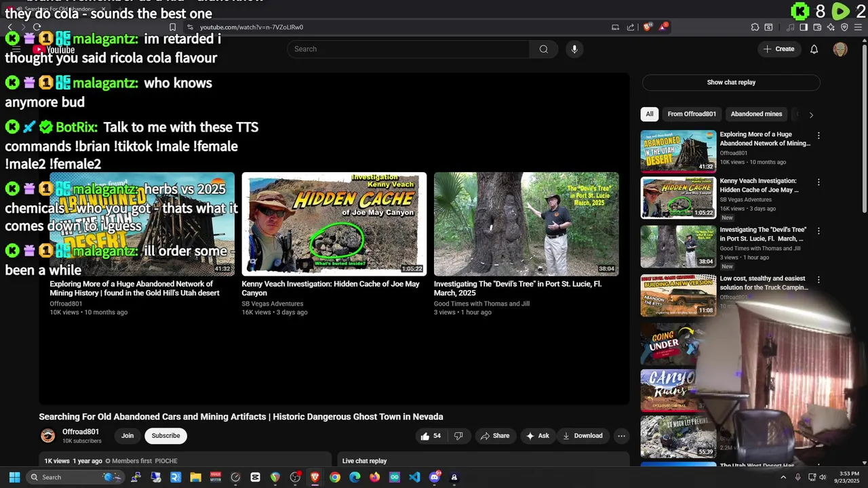Open sidebar thumbnail for Low cost stealthy solution
The width and height of the screenshot is (868, 488).
point(678,295)
